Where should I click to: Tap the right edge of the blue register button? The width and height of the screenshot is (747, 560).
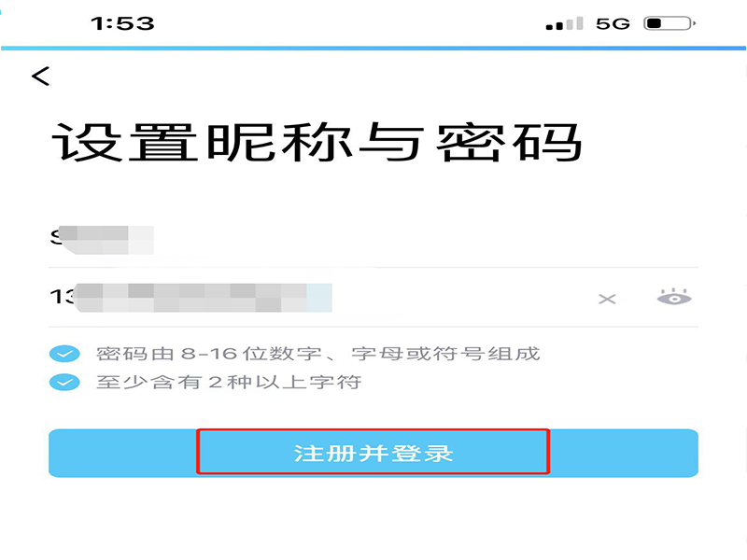click(x=624, y=453)
